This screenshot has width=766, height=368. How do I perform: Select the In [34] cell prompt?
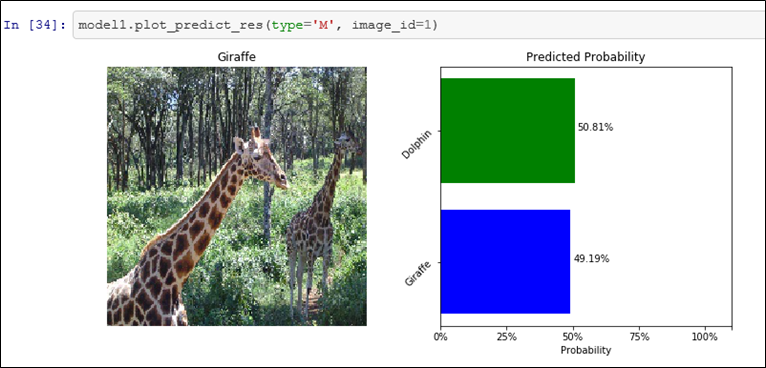tap(34, 25)
